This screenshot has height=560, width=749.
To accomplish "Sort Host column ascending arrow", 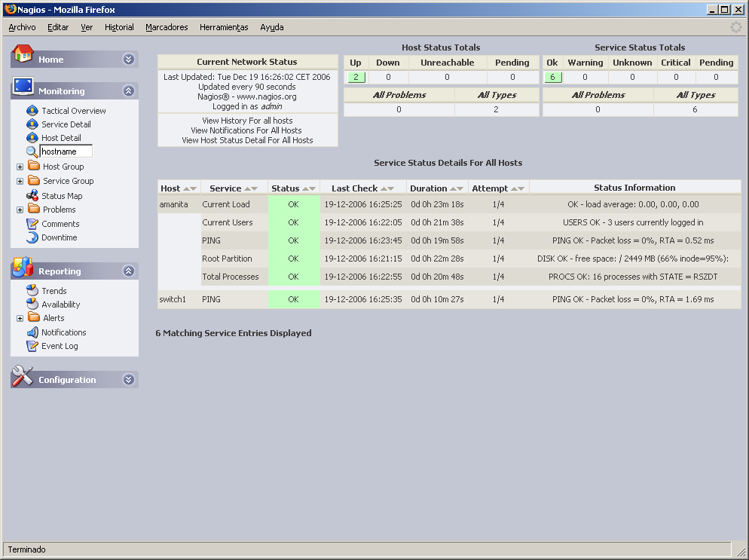I will pos(186,188).
